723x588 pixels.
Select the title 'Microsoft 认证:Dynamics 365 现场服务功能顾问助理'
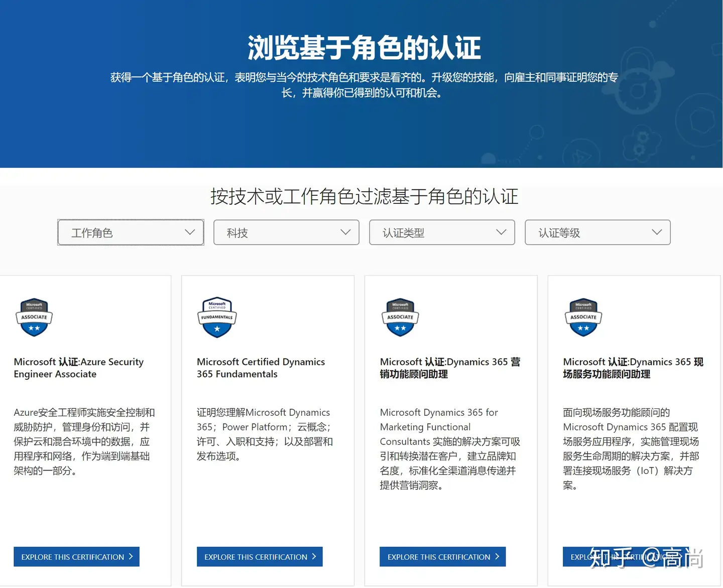pos(634,368)
